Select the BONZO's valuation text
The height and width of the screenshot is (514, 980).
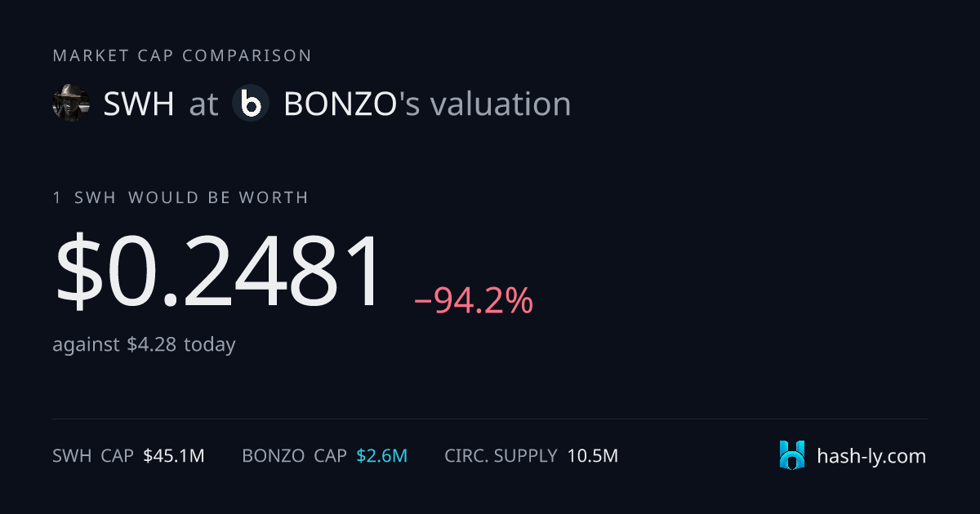click(427, 104)
